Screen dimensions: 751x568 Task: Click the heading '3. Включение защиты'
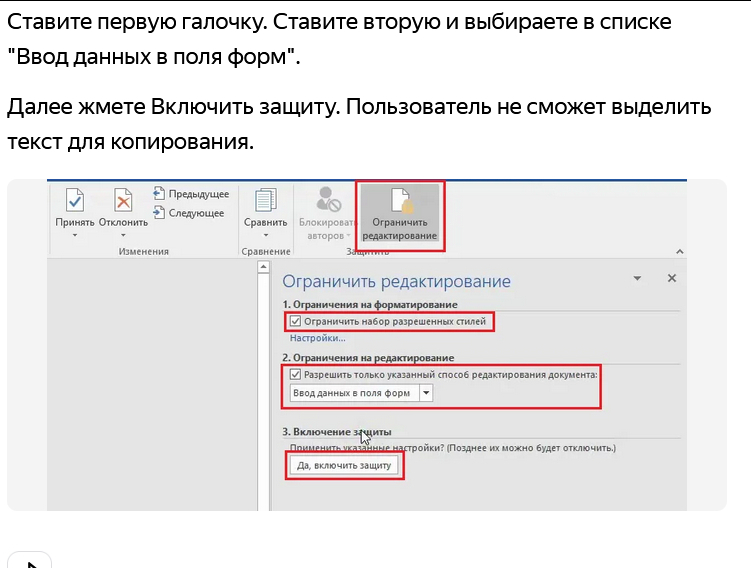(337, 432)
